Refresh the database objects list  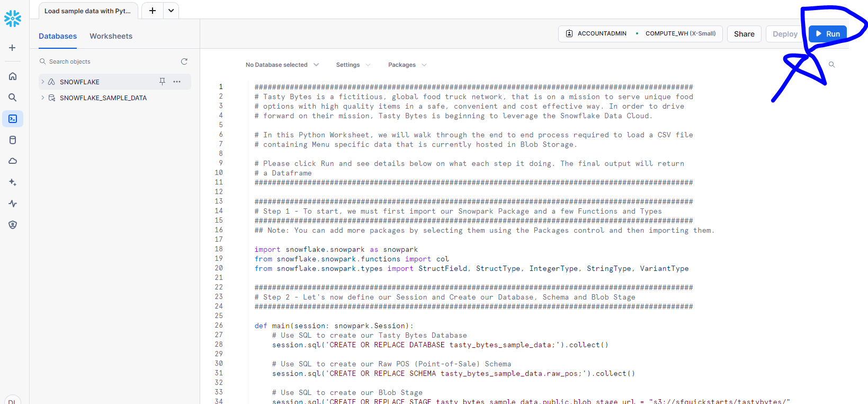[184, 62]
